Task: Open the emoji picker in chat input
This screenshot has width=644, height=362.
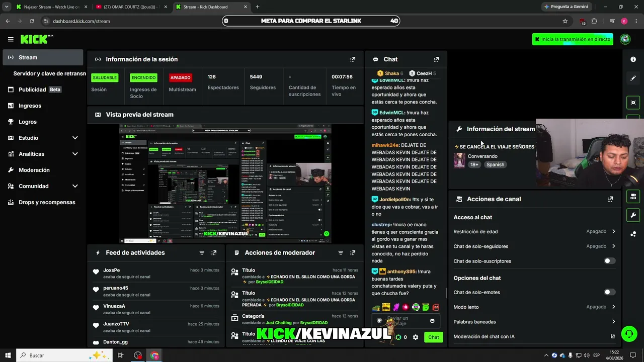Action: 432,321
